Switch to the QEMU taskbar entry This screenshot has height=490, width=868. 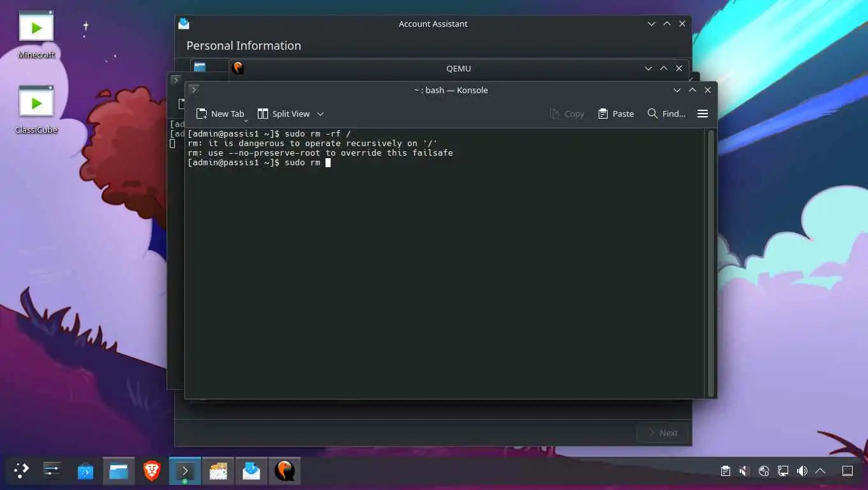pyautogui.click(x=285, y=471)
